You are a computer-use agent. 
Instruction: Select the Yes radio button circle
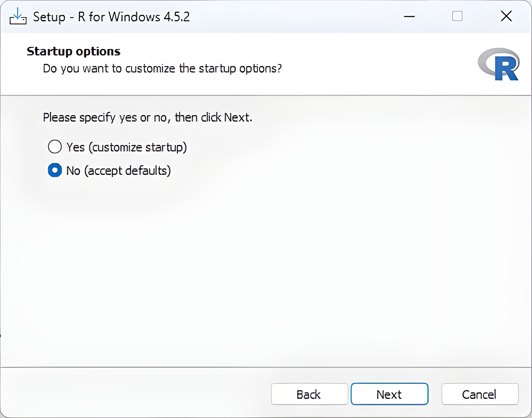coord(55,147)
